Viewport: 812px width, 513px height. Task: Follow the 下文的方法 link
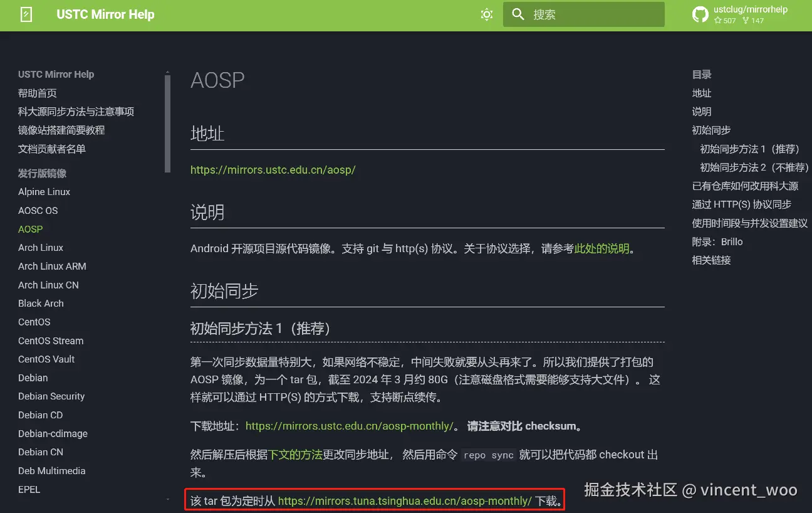pyautogui.click(x=295, y=455)
